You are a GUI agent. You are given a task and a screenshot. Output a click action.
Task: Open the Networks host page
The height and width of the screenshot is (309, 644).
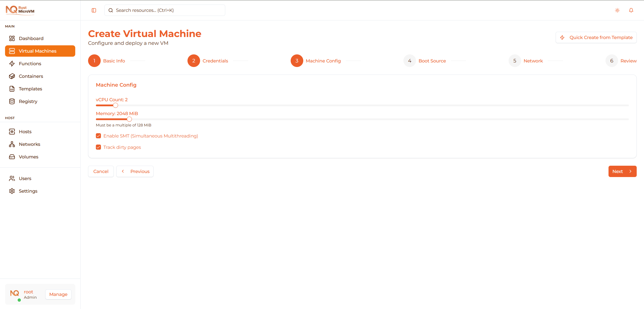[x=29, y=144]
